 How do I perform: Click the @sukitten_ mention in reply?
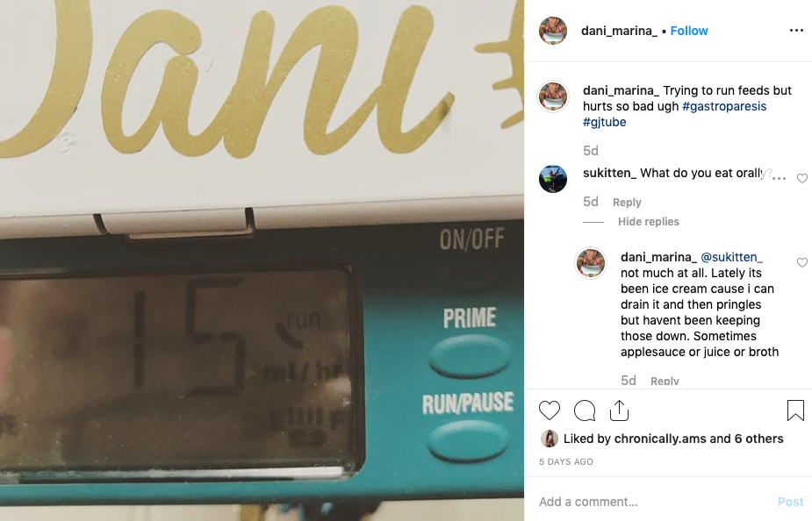[731, 257]
